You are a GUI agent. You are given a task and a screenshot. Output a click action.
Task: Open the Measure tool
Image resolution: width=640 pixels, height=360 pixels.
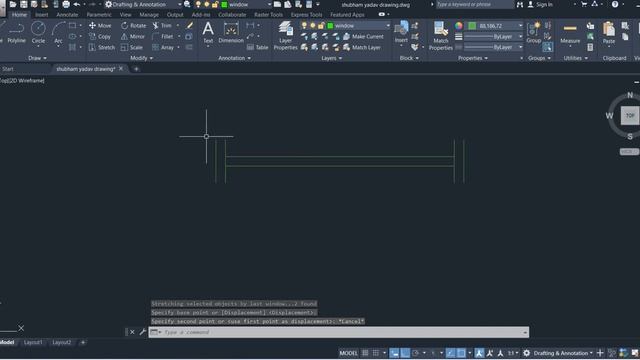click(570, 33)
